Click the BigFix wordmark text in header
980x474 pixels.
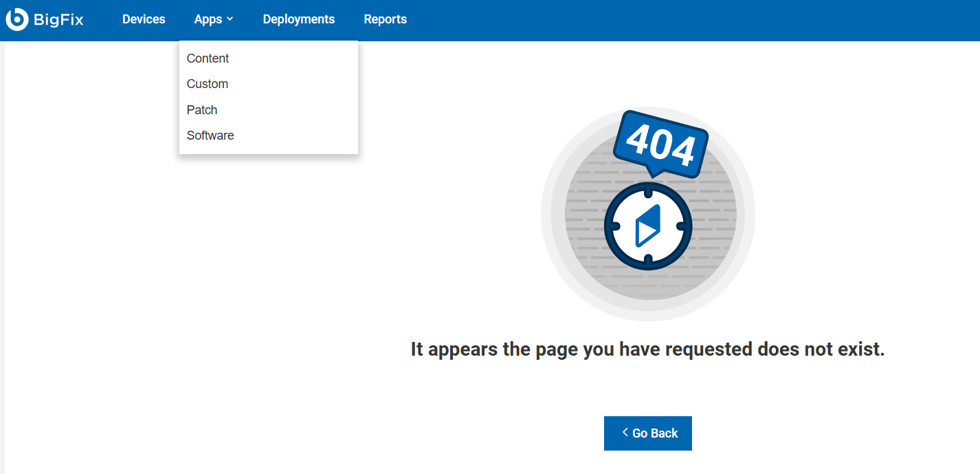(58, 20)
